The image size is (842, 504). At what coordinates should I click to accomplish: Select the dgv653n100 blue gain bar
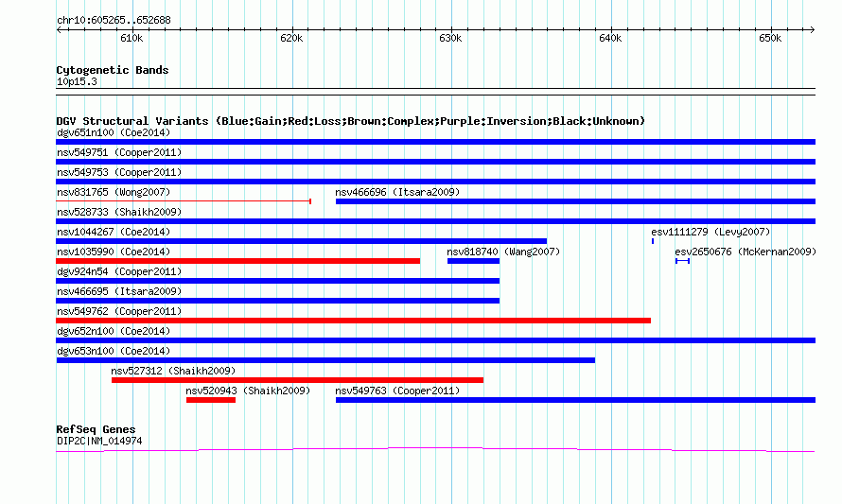click(325, 360)
